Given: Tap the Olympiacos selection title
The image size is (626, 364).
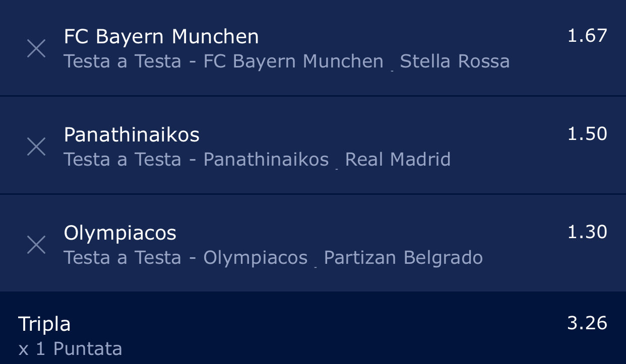Looking at the screenshot, I should tap(120, 233).
